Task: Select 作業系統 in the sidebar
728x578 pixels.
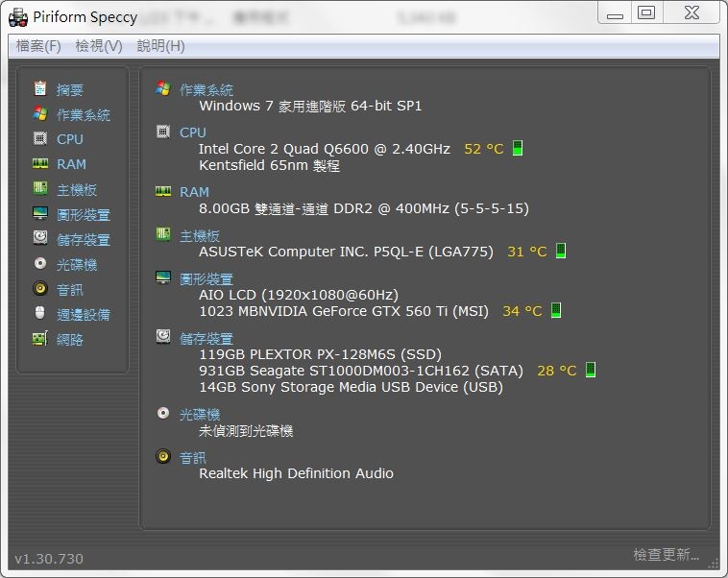Action: (x=84, y=114)
